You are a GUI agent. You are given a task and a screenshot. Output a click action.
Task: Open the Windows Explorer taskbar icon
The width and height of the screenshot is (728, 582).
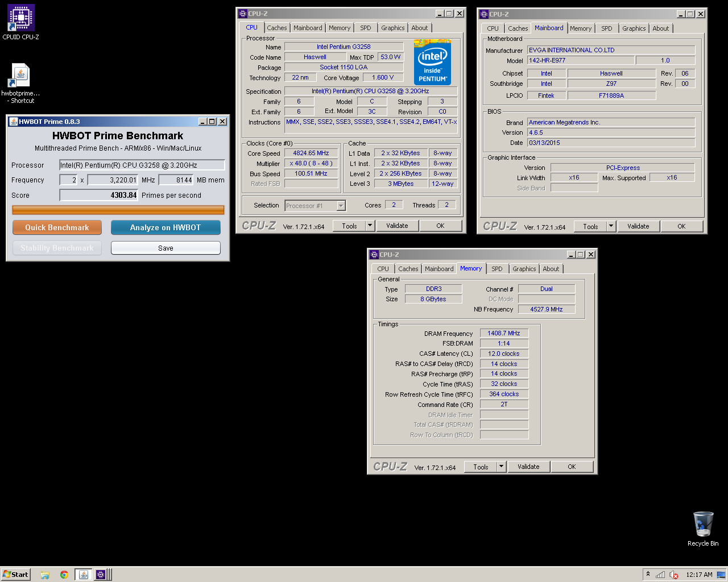45,575
